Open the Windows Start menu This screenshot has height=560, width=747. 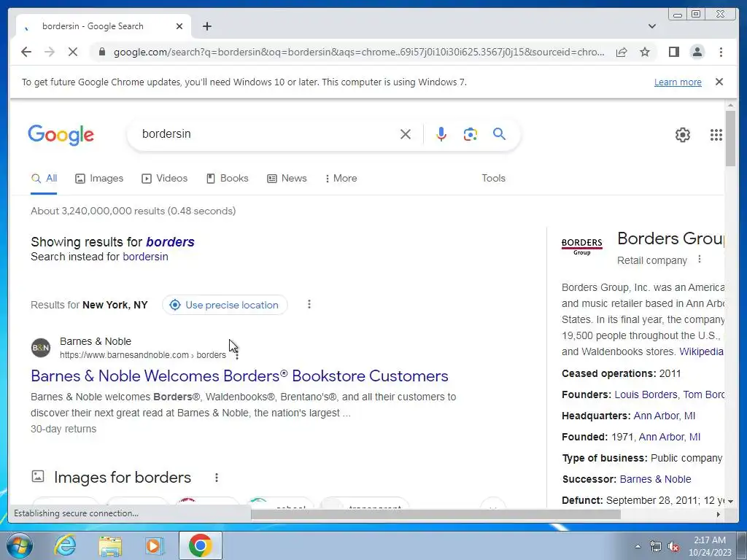click(x=20, y=545)
